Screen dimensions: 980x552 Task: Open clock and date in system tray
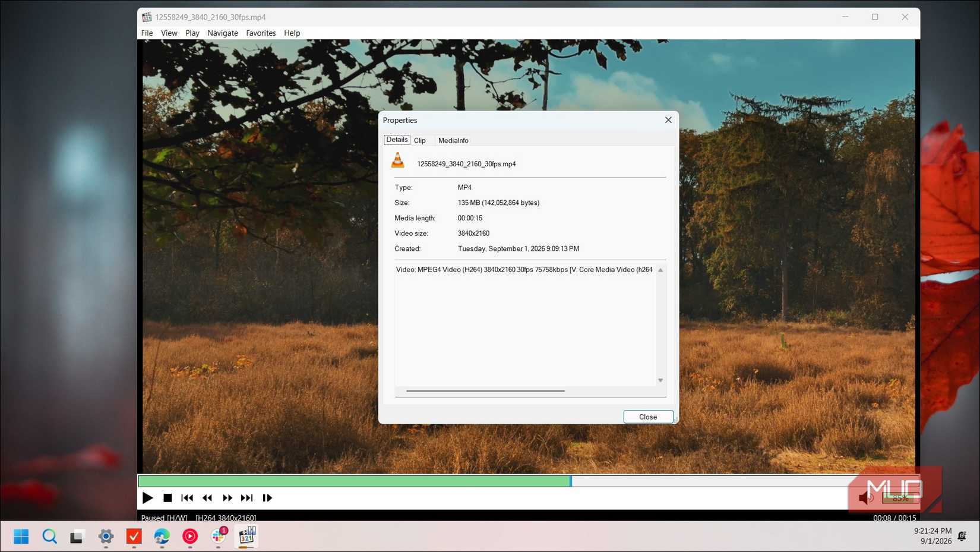933,536
